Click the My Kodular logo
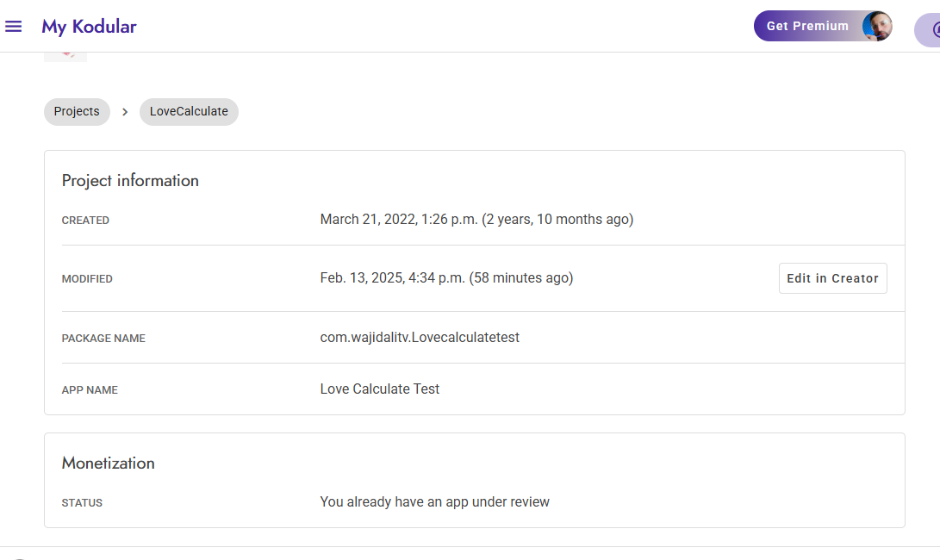 [89, 27]
